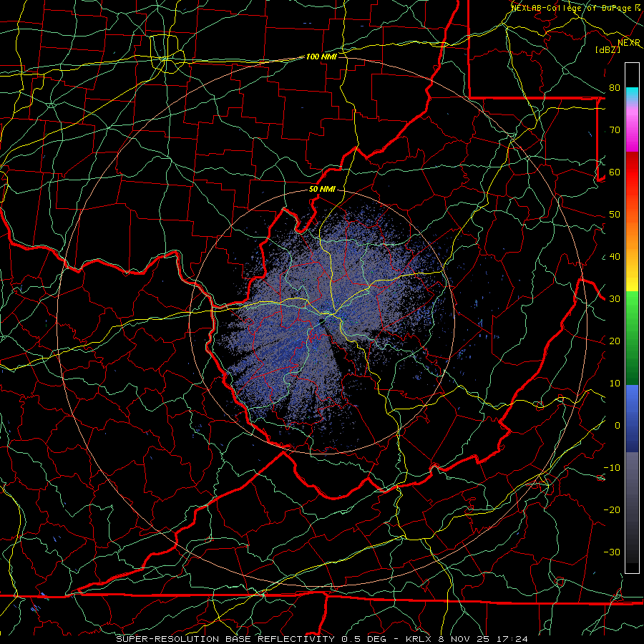
Task: Click the 80 dBZ scale label
Action: point(615,88)
